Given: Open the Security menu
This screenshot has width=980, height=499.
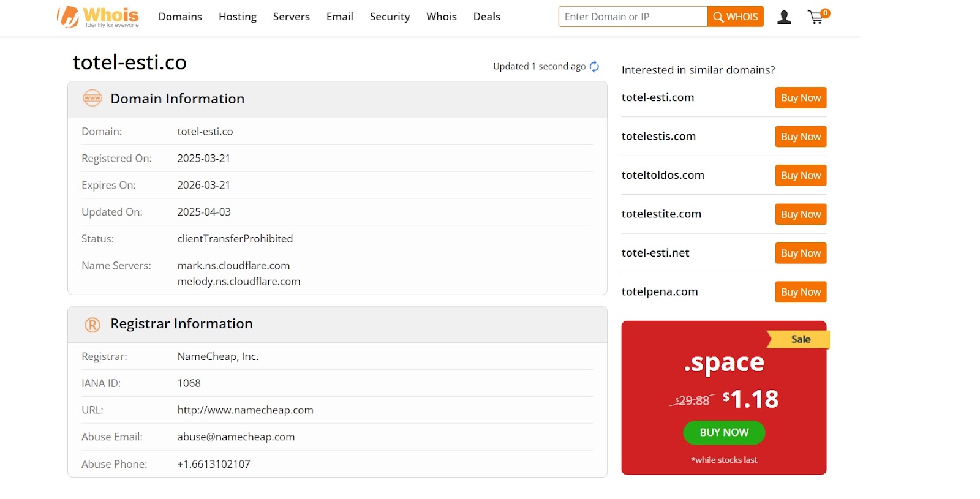Looking at the screenshot, I should [x=390, y=17].
